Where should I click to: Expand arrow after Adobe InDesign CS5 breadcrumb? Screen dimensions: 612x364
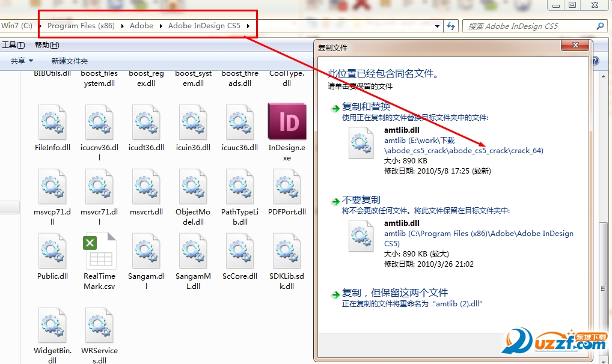[x=248, y=26]
